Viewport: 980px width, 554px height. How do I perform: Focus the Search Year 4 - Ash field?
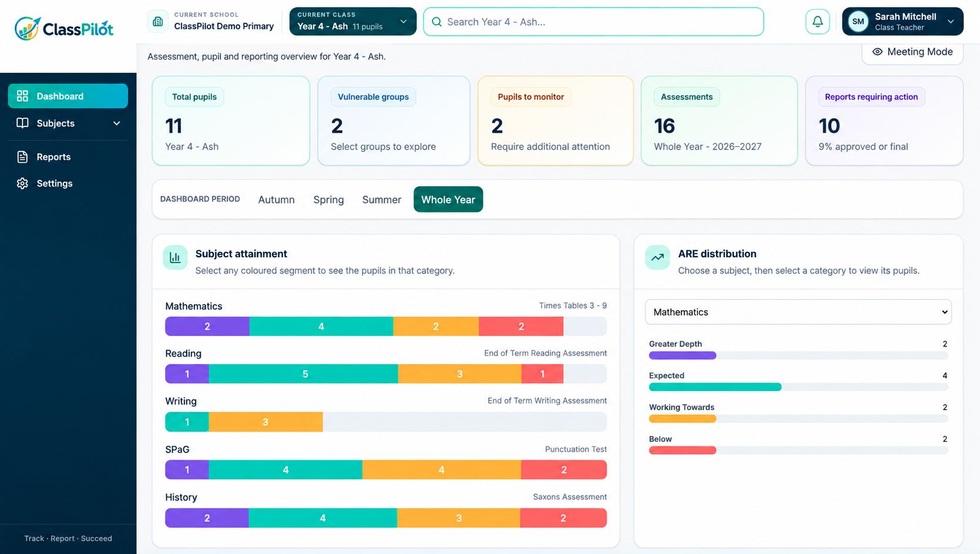[x=593, y=22]
